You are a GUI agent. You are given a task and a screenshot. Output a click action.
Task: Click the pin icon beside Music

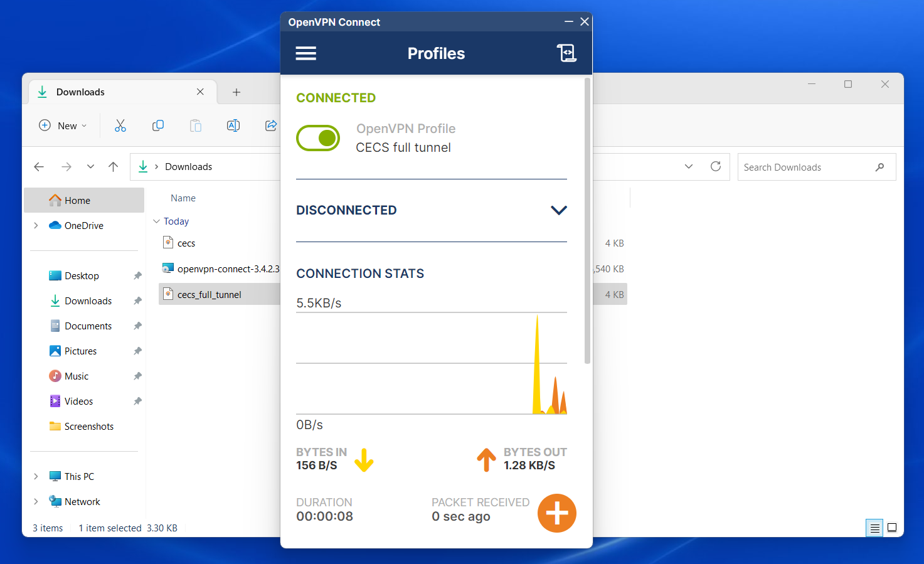pyautogui.click(x=137, y=376)
